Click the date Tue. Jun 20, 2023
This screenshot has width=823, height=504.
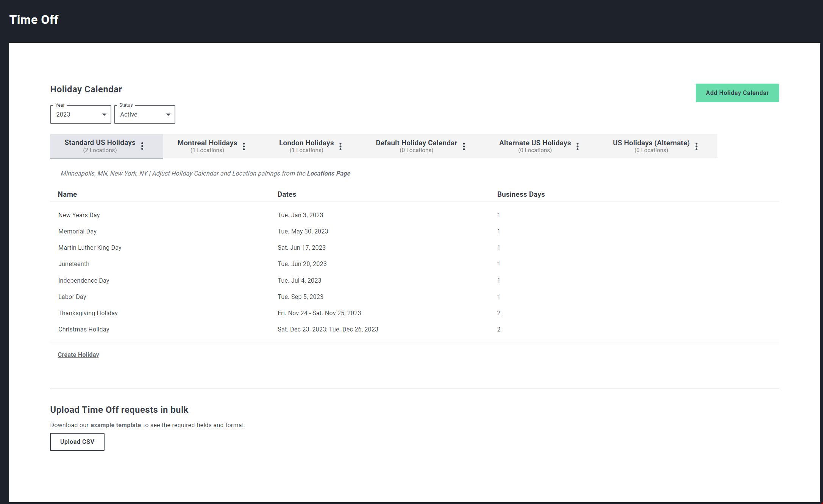click(x=302, y=264)
